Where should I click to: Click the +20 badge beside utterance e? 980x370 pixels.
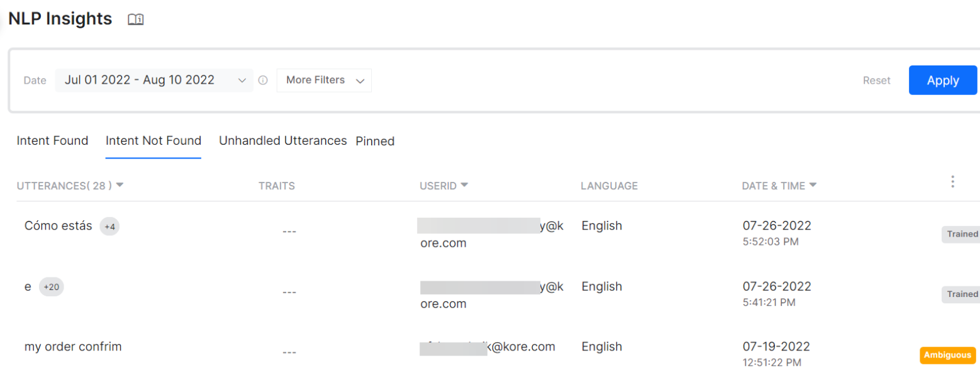(x=51, y=287)
